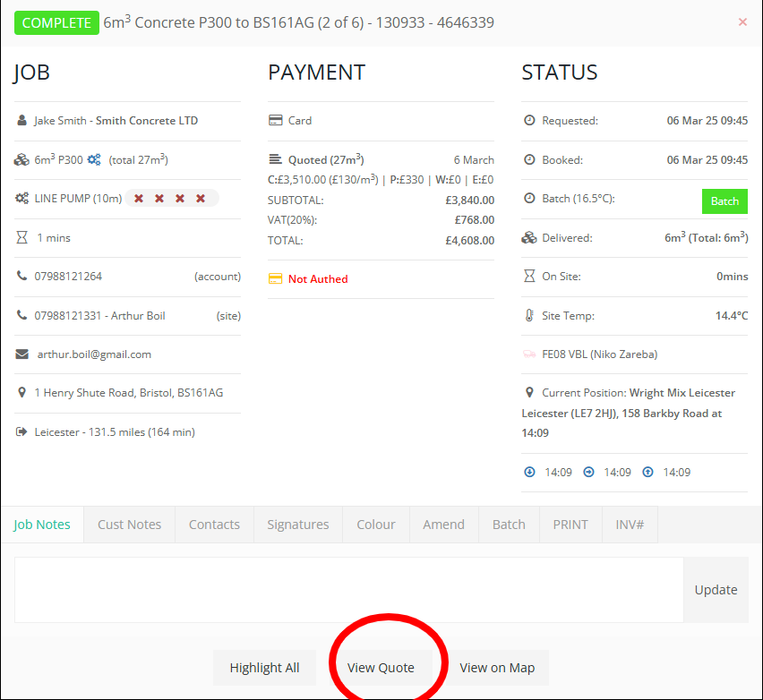Click into the job notes text area

click(x=349, y=590)
